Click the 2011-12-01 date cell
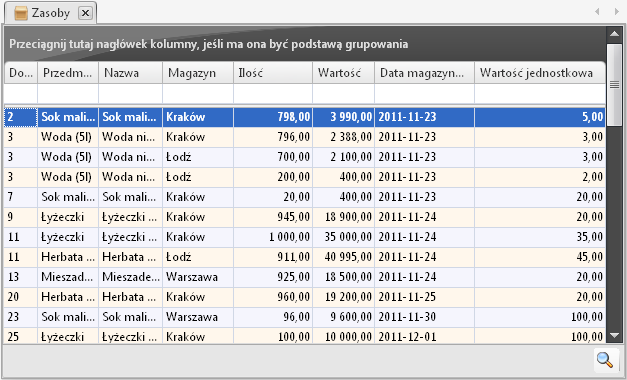Viewport: 627px width, 380px height. (425, 336)
